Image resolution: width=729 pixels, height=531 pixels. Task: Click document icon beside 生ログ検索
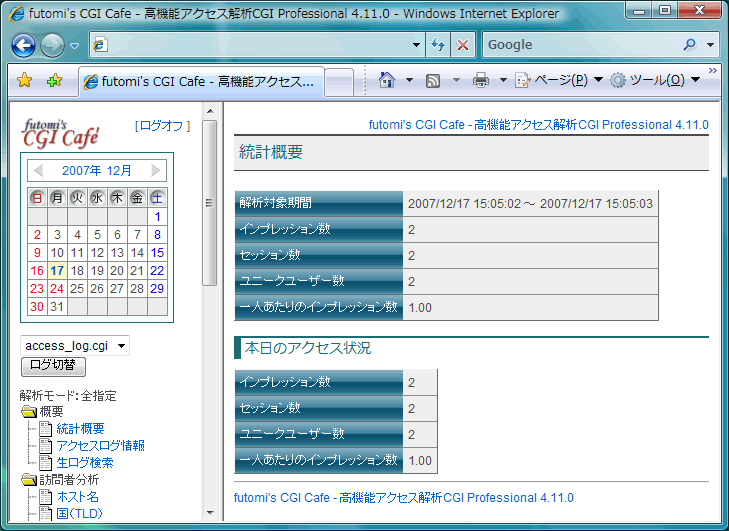(x=46, y=463)
